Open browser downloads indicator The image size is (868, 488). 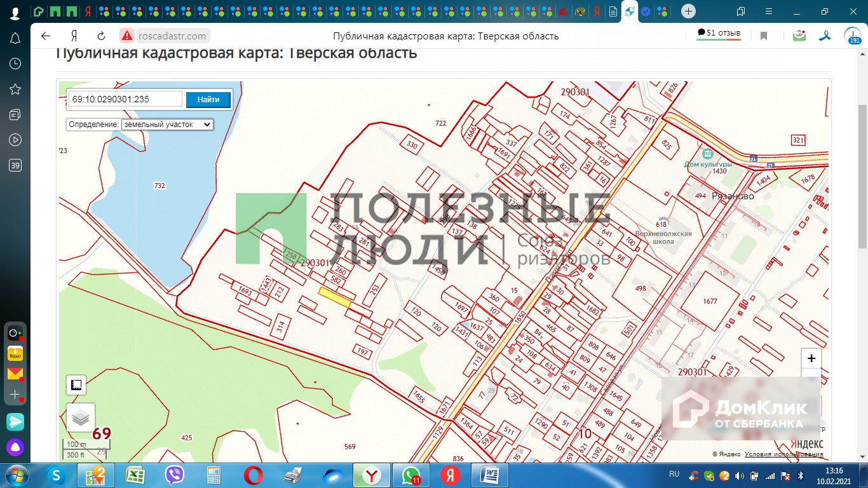point(852,36)
